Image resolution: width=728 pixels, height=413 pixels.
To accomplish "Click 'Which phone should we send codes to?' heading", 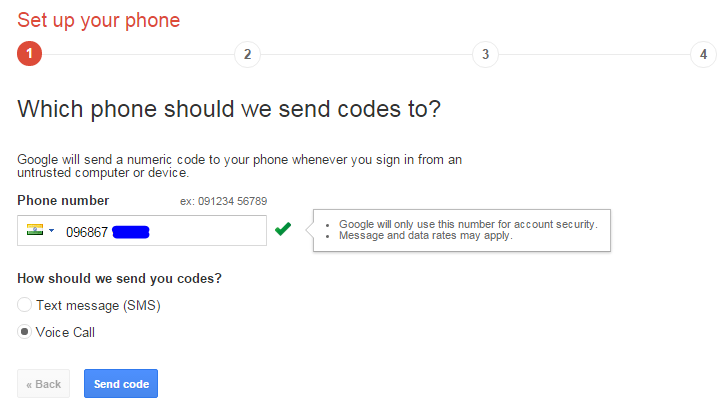I will point(229,109).
